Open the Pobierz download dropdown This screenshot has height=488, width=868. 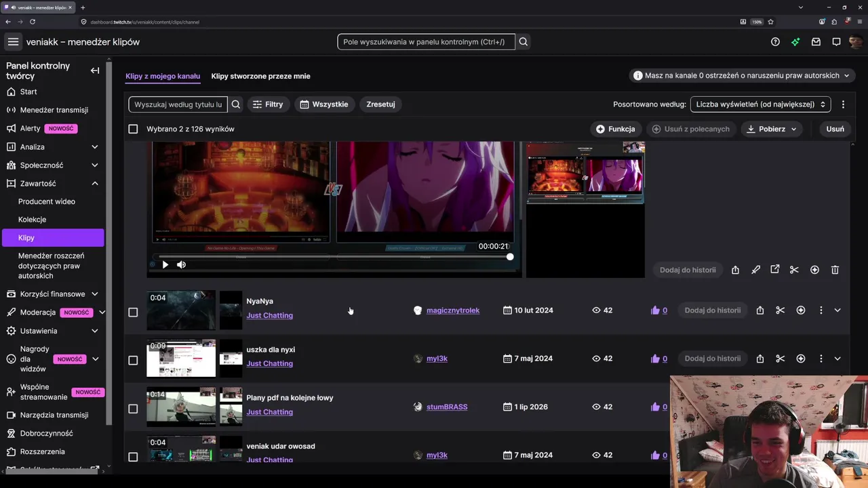tap(772, 129)
